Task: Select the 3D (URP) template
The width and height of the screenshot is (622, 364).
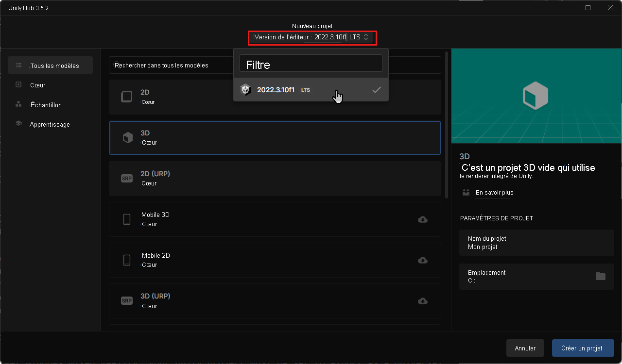Action: 275,301
